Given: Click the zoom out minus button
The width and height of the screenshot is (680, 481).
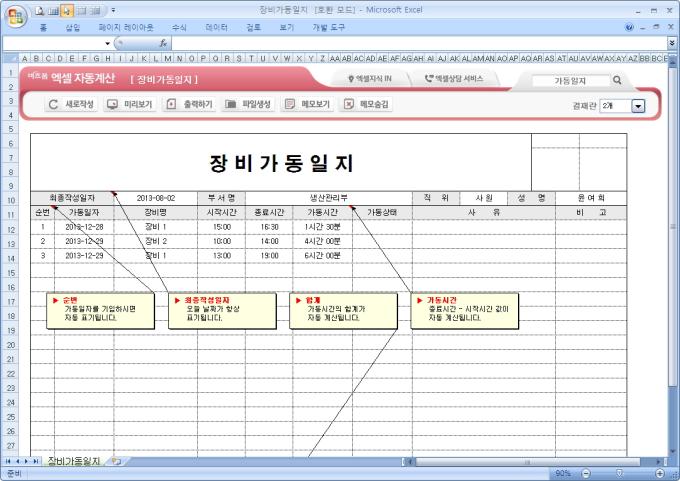Looking at the screenshot, I should pos(586,473).
